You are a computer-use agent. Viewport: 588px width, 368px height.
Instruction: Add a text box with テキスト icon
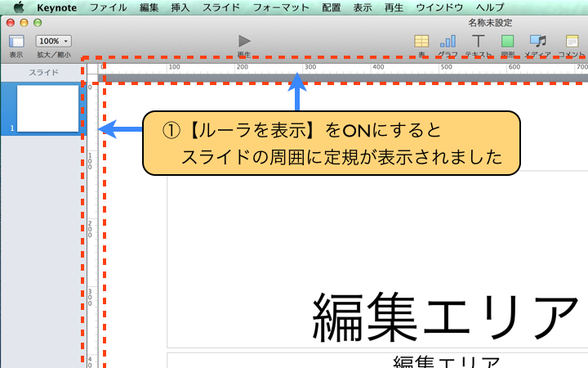coord(478,41)
